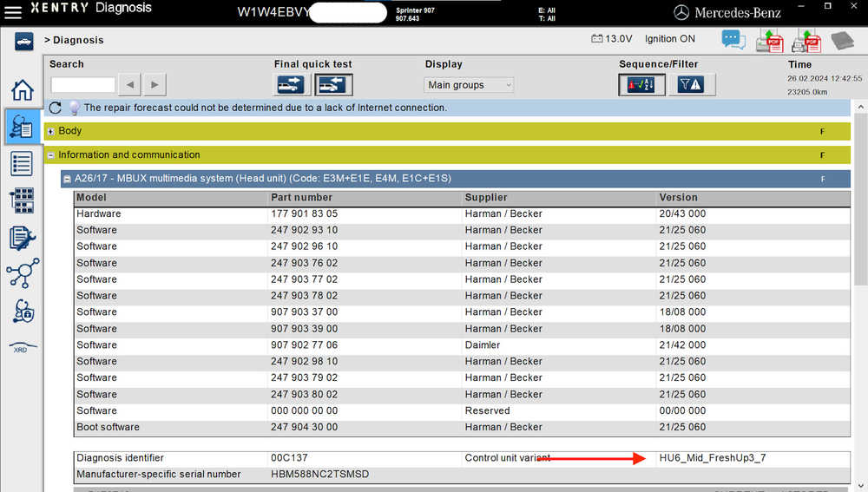Image resolution: width=868 pixels, height=492 pixels.
Task: Click the Supplier column header
Action: 485,198
